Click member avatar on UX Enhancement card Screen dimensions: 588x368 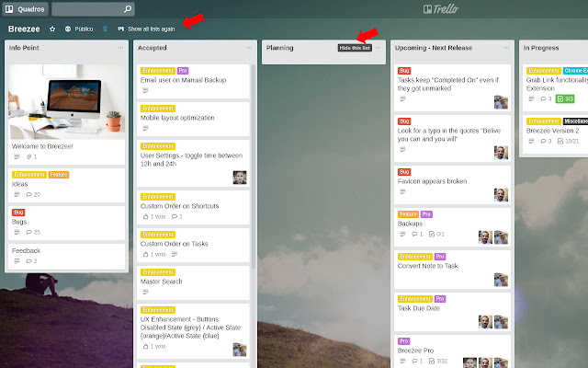click(240, 350)
